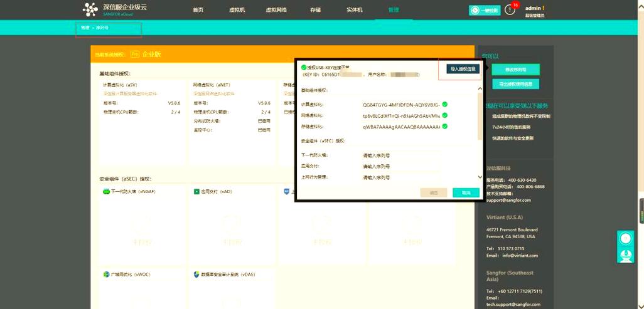Viewport: 644px width, 309px height.
Task: Click the dialog scrollbar up arrow
Action: 480,88
